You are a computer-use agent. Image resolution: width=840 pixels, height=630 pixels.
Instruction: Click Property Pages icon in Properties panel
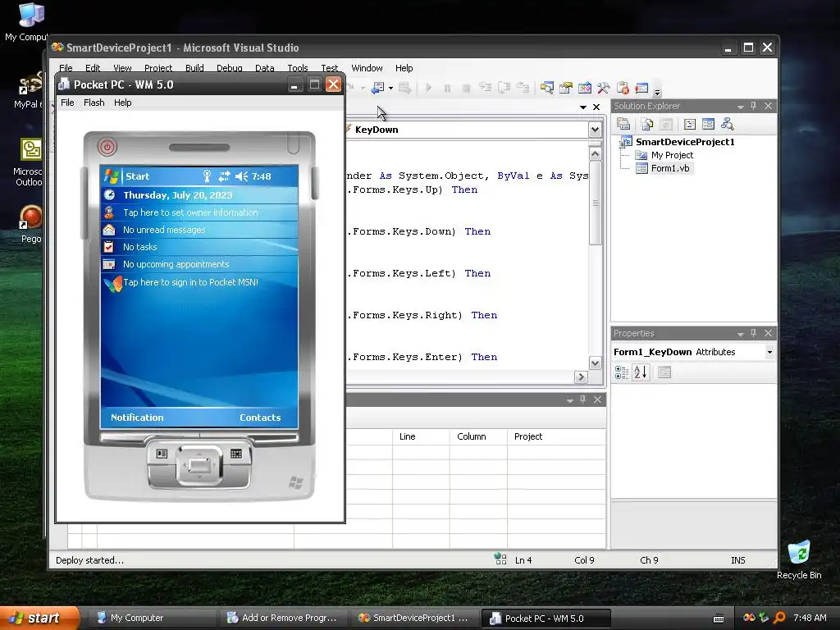coord(664,372)
